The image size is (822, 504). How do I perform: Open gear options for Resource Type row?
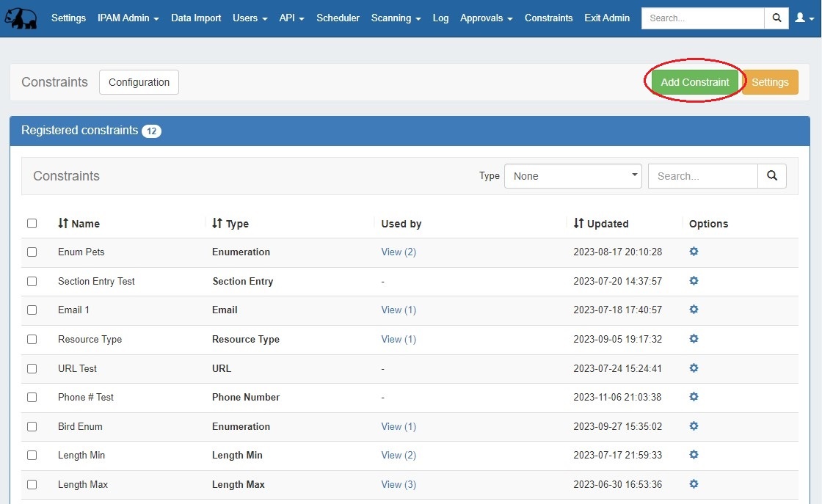tap(694, 339)
